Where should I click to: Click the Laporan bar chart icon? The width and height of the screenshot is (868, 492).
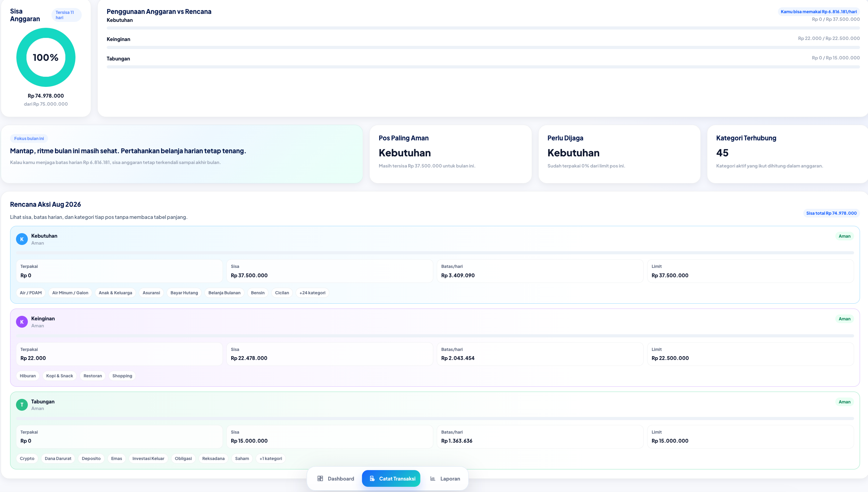click(x=433, y=478)
